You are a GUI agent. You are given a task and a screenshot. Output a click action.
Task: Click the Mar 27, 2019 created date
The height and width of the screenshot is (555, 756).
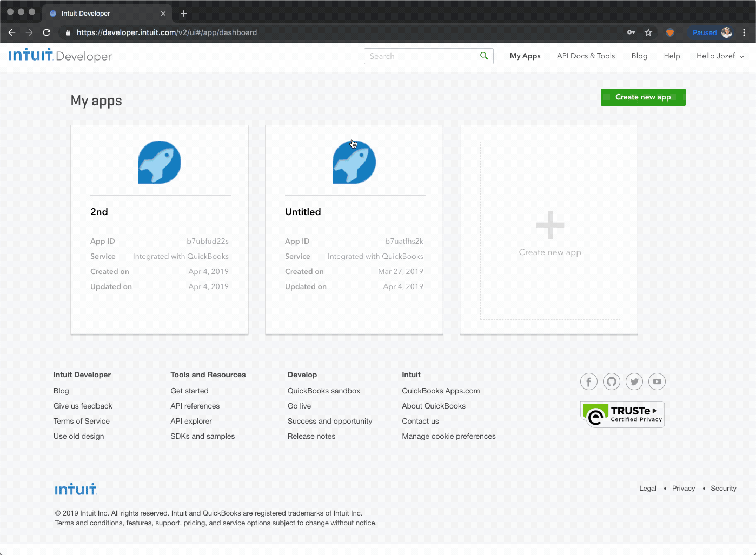(x=401, y=271)
